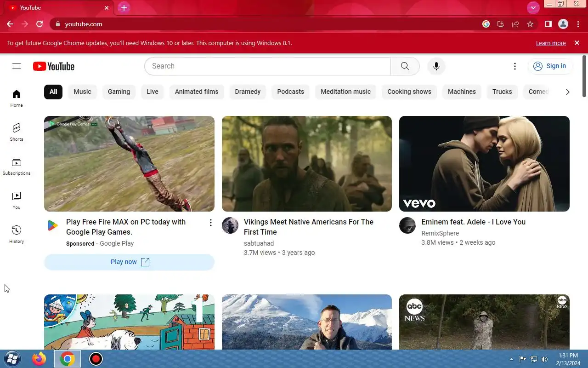
Task: Open the Learn more link
Action: point(551,43)
